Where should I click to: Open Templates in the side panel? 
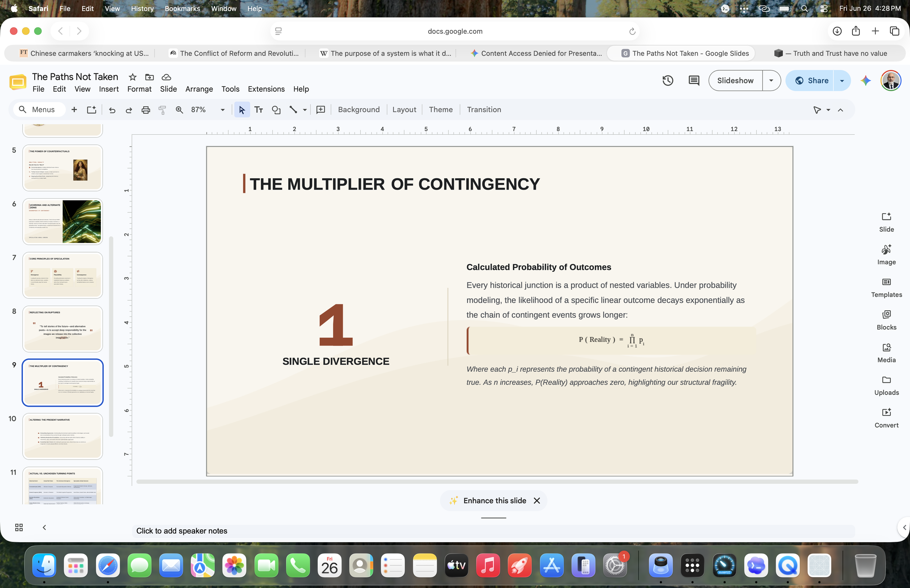point(886,287)
